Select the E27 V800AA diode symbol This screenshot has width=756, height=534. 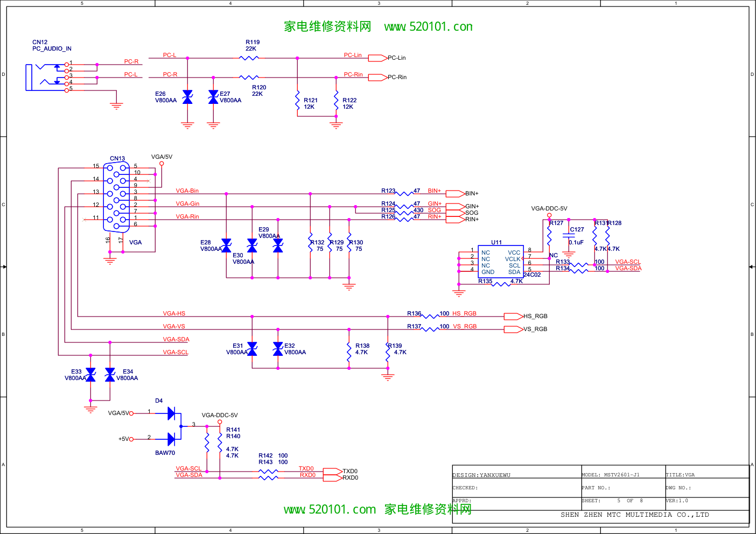pyautogui.click(x=213, y=97)
